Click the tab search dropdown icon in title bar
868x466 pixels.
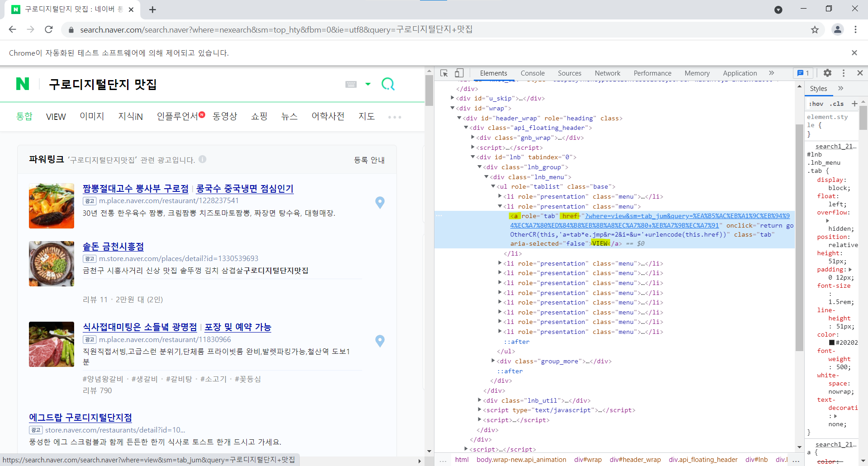click(778, 10)
